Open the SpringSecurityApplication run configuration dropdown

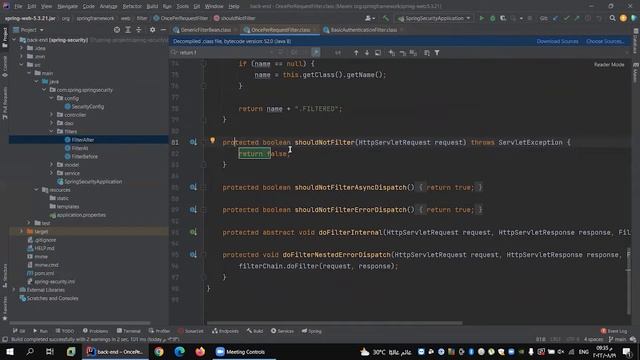(434, 18)
